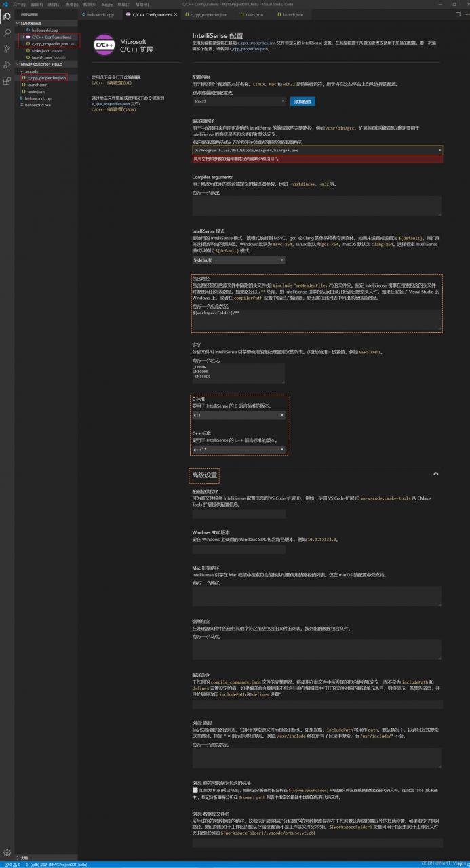Screen dimensions: 470x868
Task: Click the 编辑配置(JSON) command link
Action: [114, 109]
